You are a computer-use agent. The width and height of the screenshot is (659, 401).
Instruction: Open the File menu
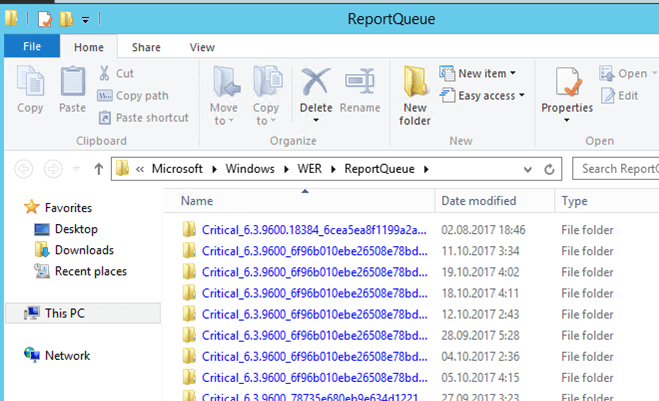pos(32,46)
